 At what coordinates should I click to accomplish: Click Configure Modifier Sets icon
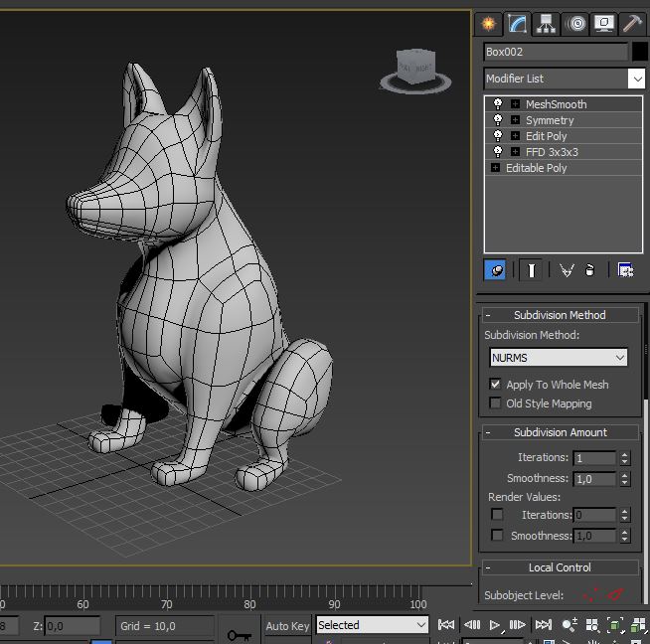625,269
